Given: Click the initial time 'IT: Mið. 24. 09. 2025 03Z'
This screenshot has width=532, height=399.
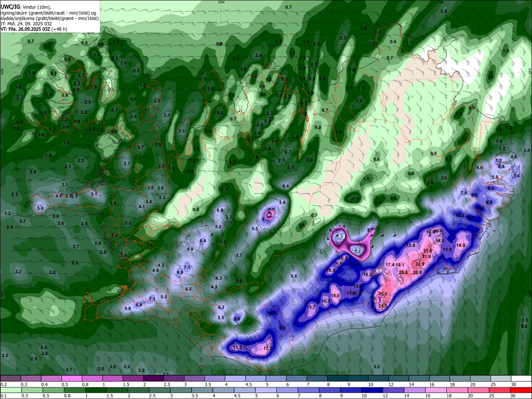Looking at the screenshot, I should pos(26,24).
